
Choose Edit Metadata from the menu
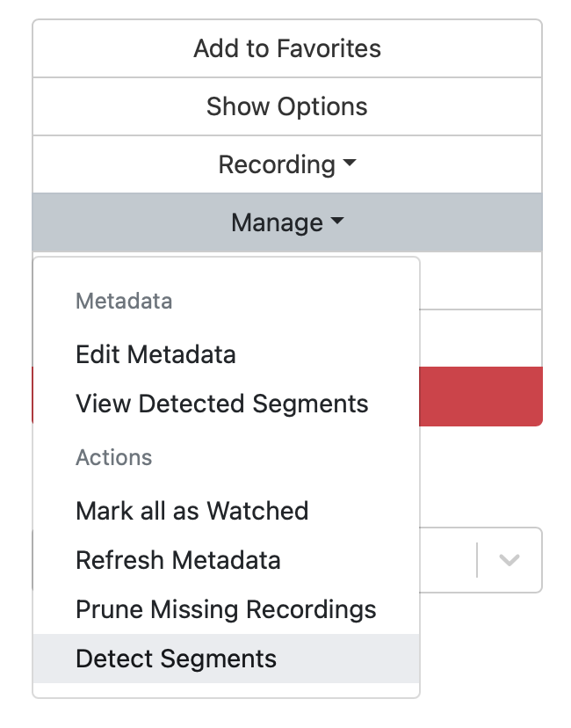click(155, 354)
